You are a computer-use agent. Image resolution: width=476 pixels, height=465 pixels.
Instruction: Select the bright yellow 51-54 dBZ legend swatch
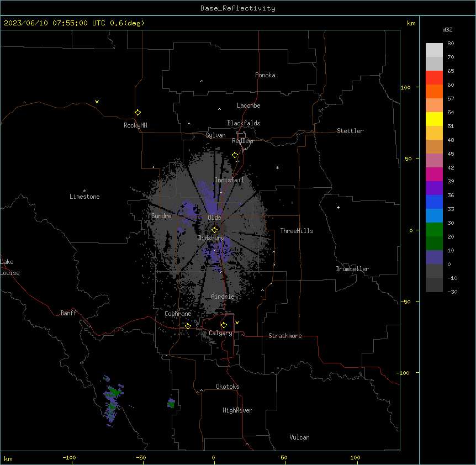[x=434, y=119]
